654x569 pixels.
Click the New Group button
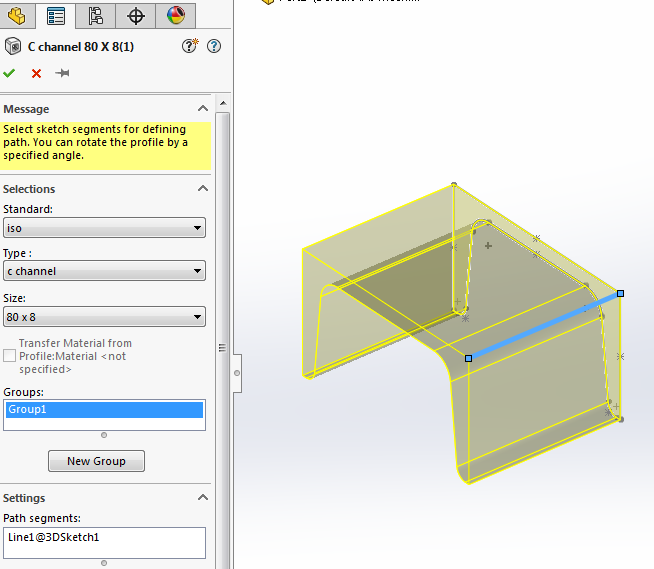click(x=96, y=461)
